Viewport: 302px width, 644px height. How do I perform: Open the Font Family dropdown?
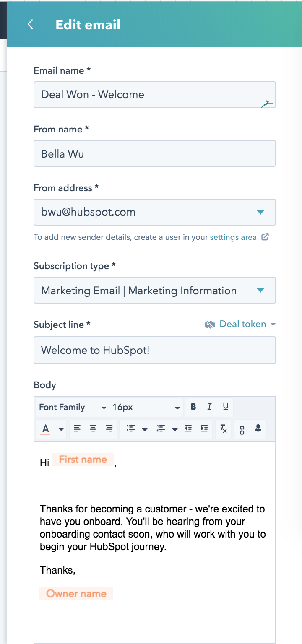coord(73,407)
